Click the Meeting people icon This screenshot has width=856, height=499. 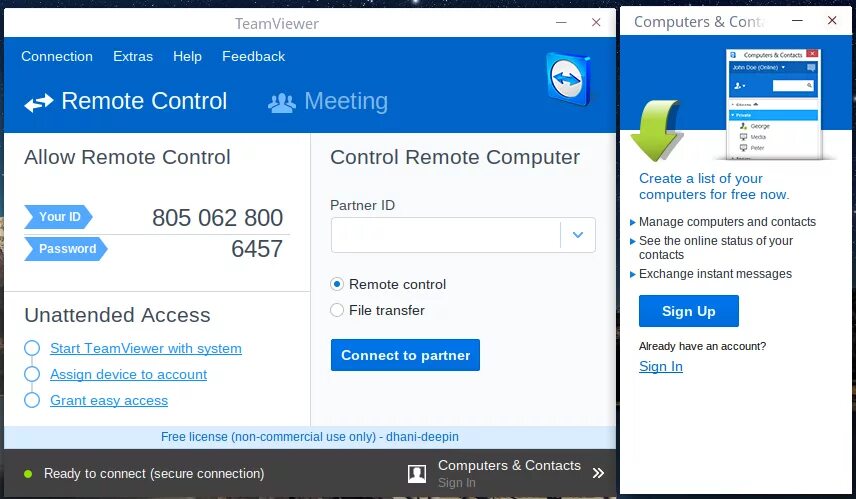pos(282,102)
